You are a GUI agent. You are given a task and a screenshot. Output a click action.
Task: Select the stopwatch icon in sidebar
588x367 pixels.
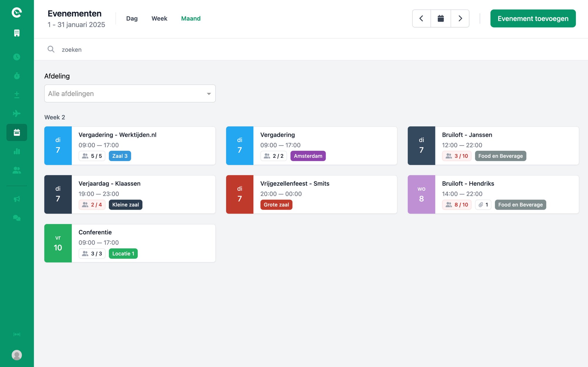point(17,76)
